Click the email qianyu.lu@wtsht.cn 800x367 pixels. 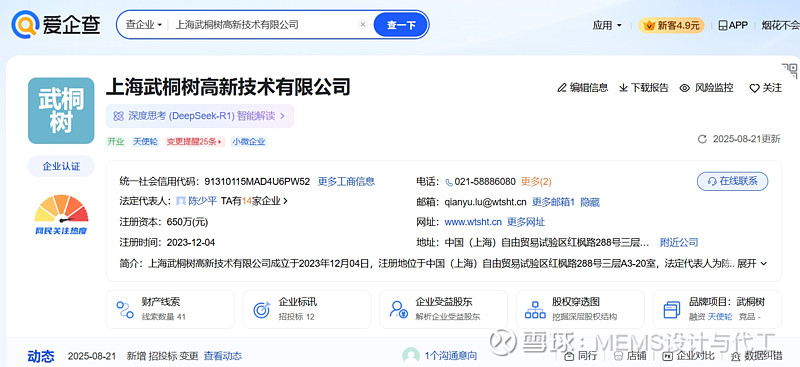tap(485, 202)
